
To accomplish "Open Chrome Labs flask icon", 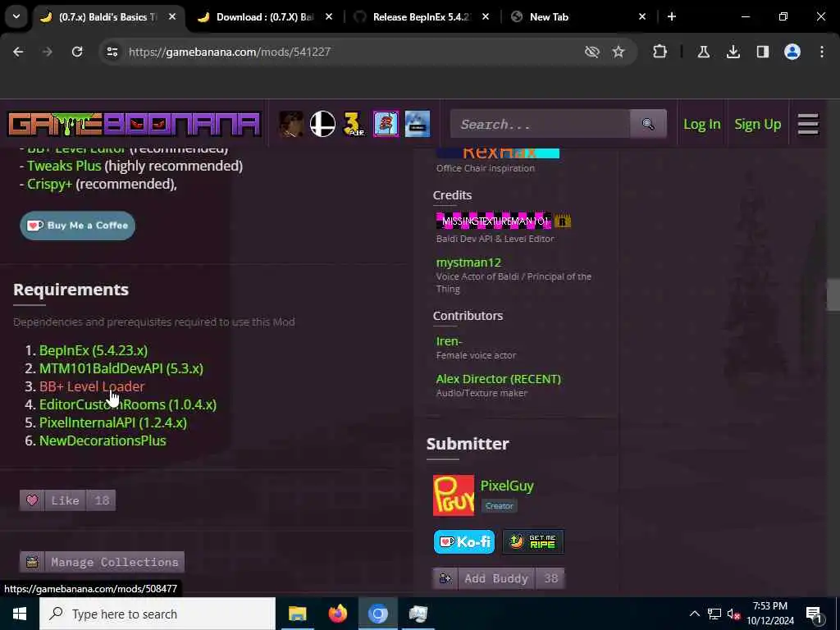I will click(703, 52).
